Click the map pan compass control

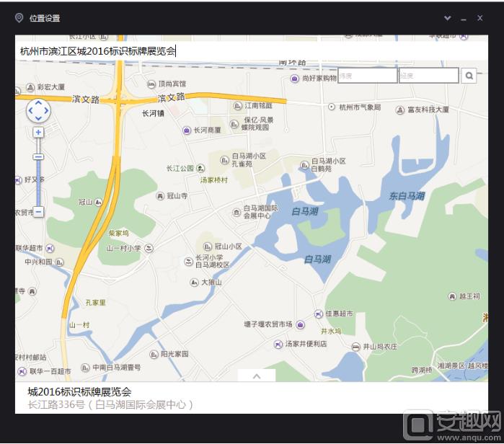coord(38,110)
